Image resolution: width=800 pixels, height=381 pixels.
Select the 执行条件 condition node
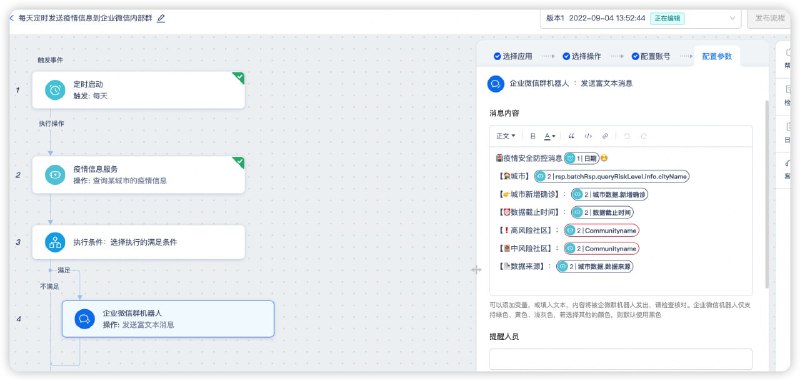[138, 242]
